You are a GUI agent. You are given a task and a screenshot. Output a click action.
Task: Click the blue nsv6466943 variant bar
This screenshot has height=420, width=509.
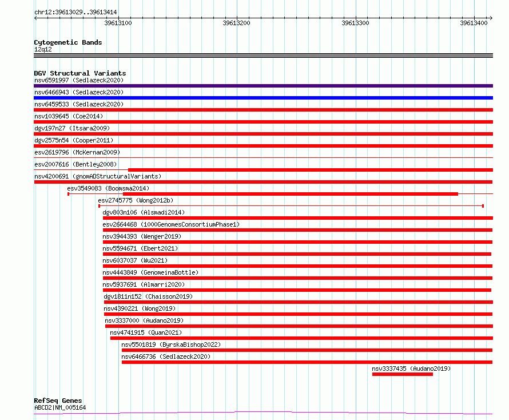(263, 98)
